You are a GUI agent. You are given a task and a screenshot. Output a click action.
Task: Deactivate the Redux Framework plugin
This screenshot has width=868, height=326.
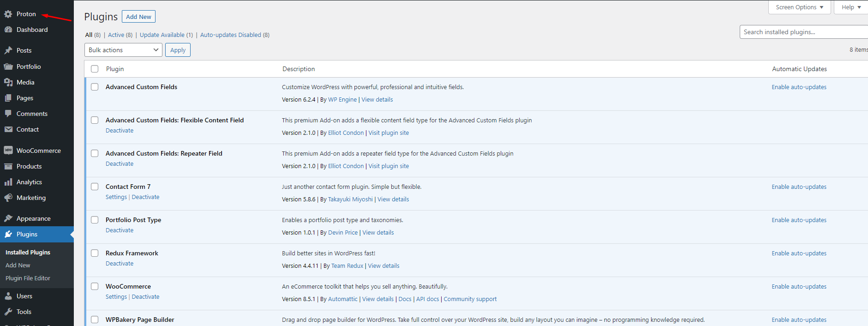[x=120, y=264]
